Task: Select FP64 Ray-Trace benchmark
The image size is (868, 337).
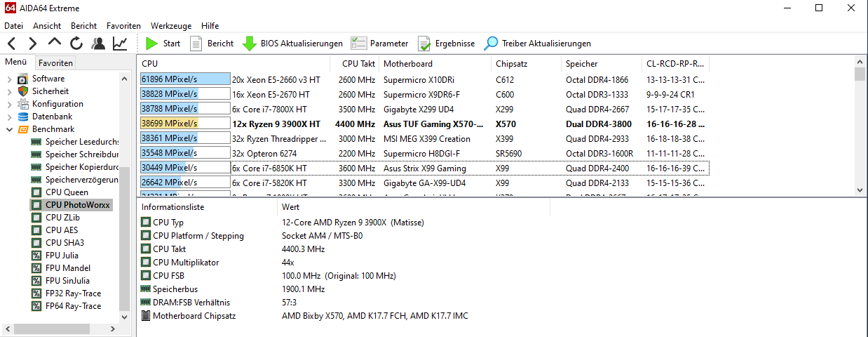Action: pos(73,306)
